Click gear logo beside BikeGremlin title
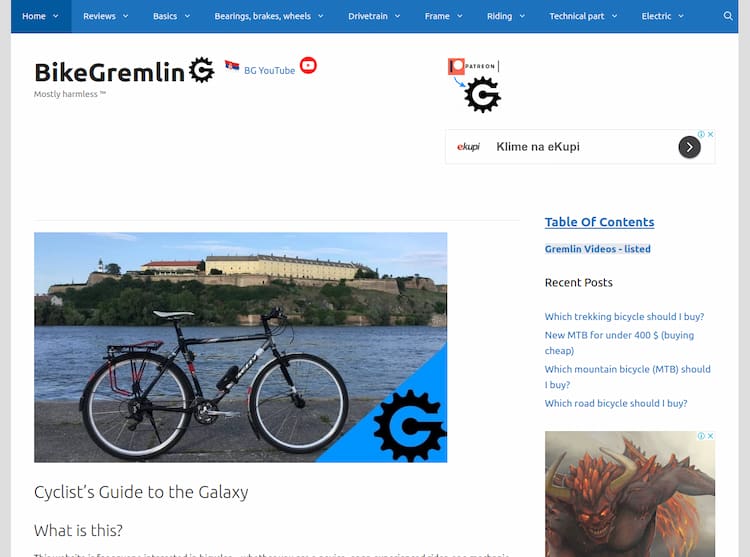The width and height of the screenshot is (750, 557). pos(202,70)
